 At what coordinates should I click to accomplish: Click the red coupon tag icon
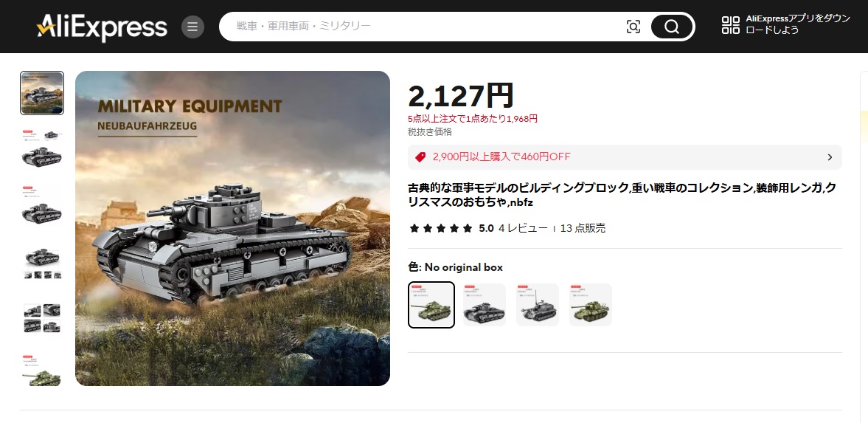(x=420, y=157)
